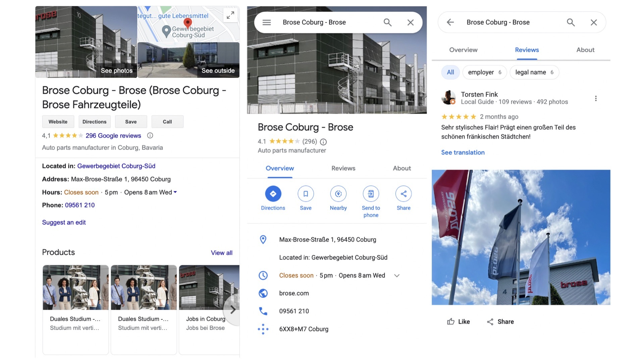Screen dimensions: 644x362
Task: Open the hours dropdown next to Opens 8am Wed
Action: (x=397, y=275)
